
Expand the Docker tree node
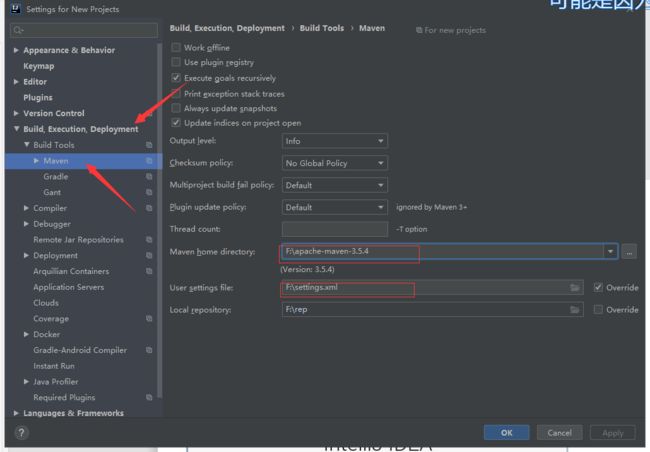(x=27, y=334)
